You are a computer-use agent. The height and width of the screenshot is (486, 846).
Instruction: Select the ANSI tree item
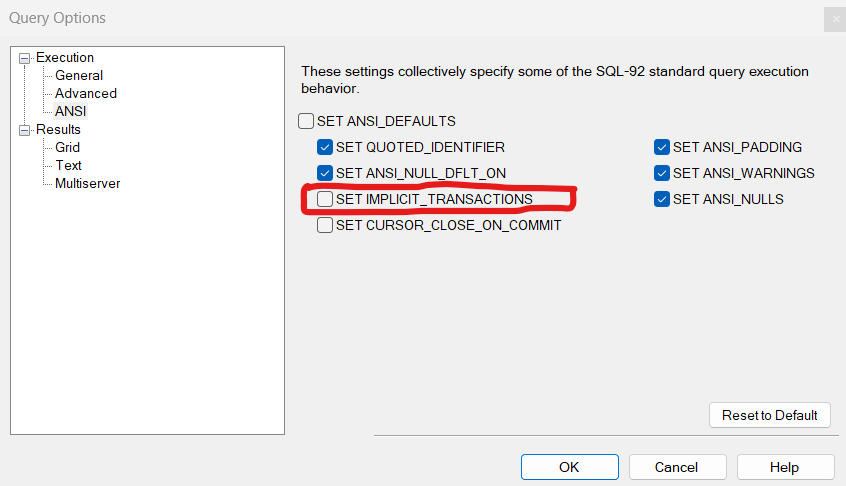pyautogui.click(x=71, y=111)
